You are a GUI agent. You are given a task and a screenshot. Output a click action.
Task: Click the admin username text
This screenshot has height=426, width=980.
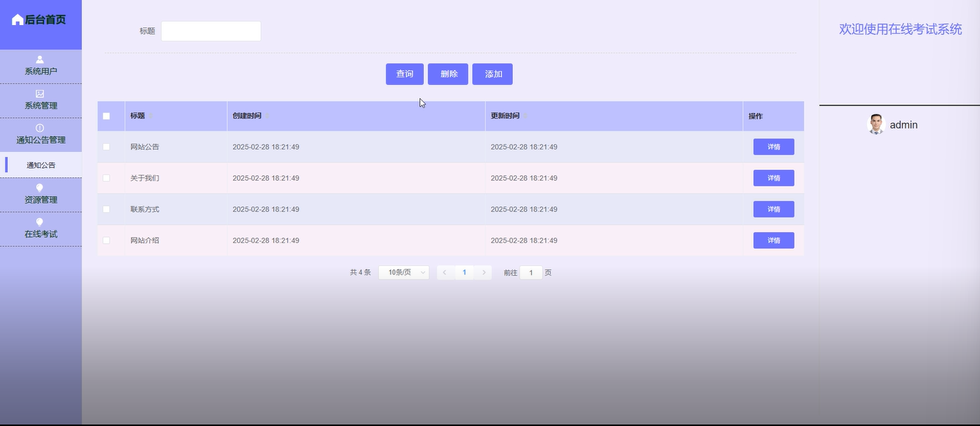coord(903,125)
